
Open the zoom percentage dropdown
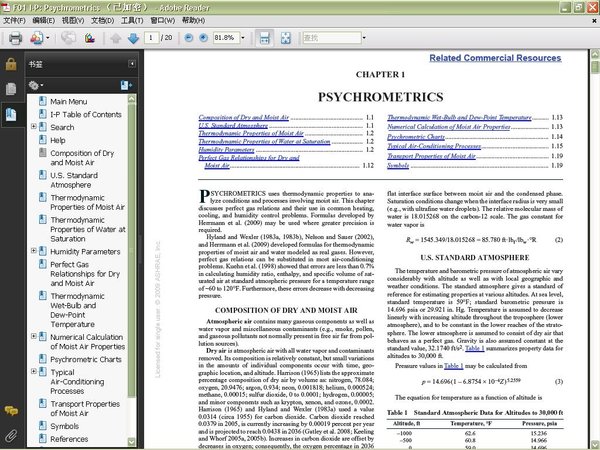click(241, 37)
